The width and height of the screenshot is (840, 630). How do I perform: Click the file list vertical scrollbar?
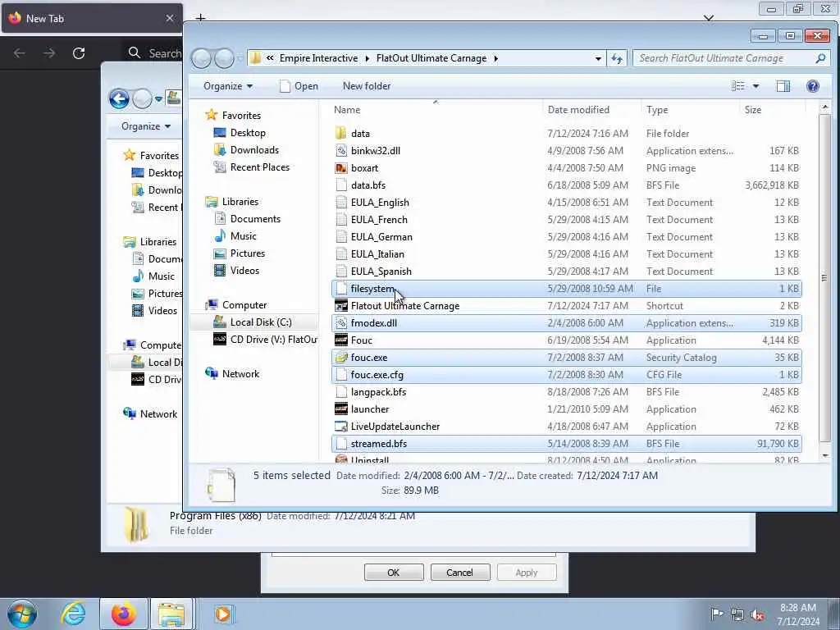825,277
